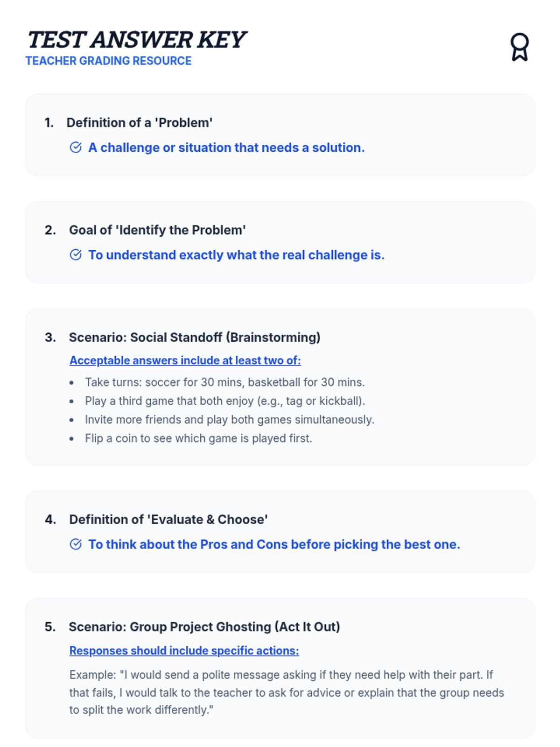The width and height of the screenshot is (560, 747).
Task: Click the answer 'A challenge or situation that needs a solution'
Action: [x=227, y=148]
